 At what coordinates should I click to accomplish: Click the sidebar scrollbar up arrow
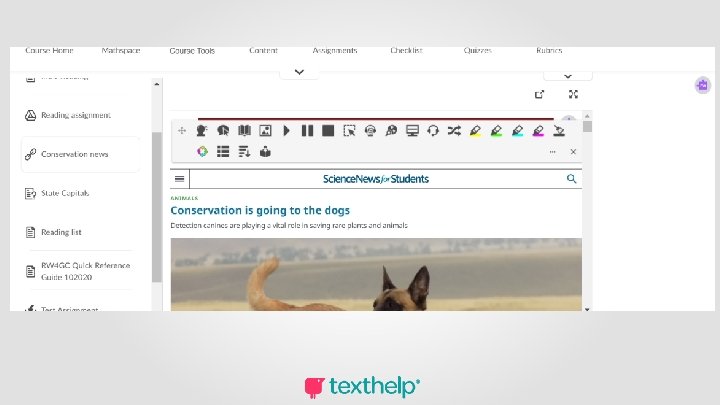click(x=157, y=84)
